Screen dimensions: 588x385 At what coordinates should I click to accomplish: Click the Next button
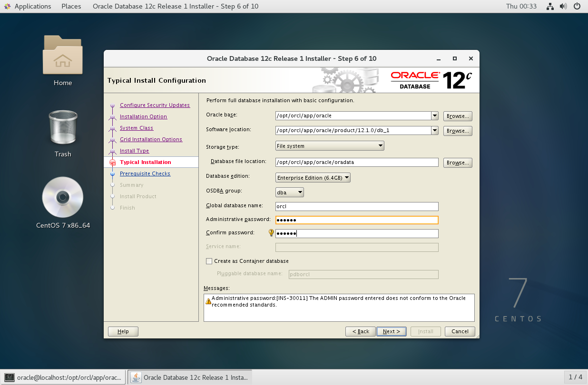[391, 331]
